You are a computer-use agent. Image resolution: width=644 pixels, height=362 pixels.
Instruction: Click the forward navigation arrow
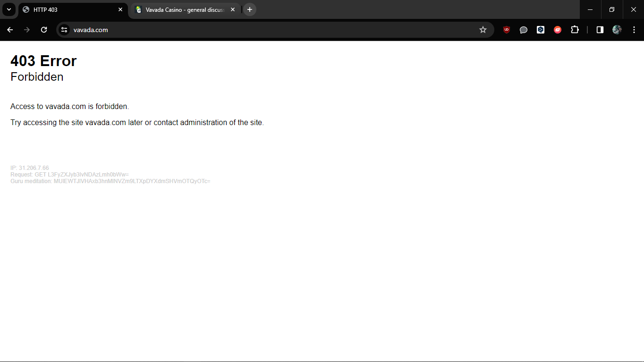coord(27,30)
